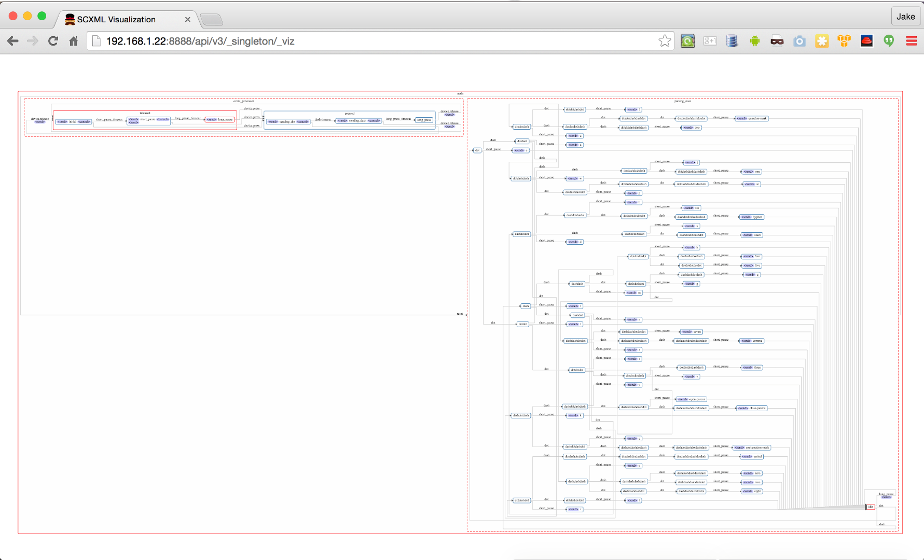Click the short_pause_timeout transition label
924x560 pixels.
[109, 119]
